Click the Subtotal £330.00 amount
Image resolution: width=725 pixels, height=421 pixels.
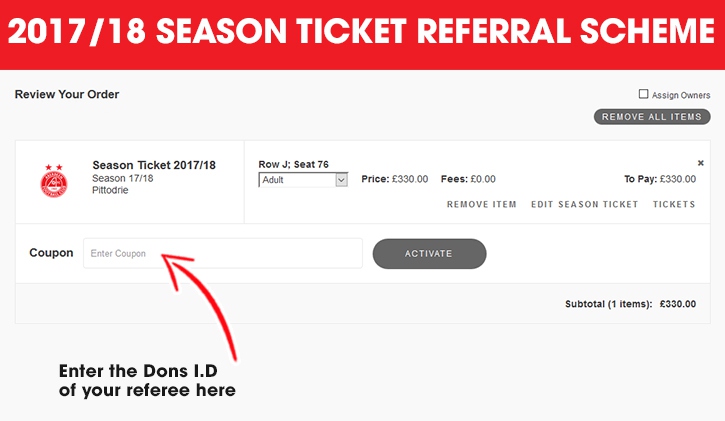click(678, 304)
